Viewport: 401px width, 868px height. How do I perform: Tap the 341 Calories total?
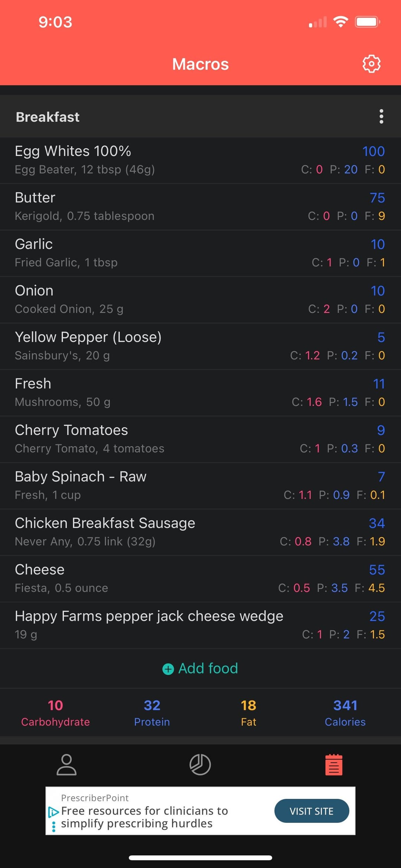(345, 712)
